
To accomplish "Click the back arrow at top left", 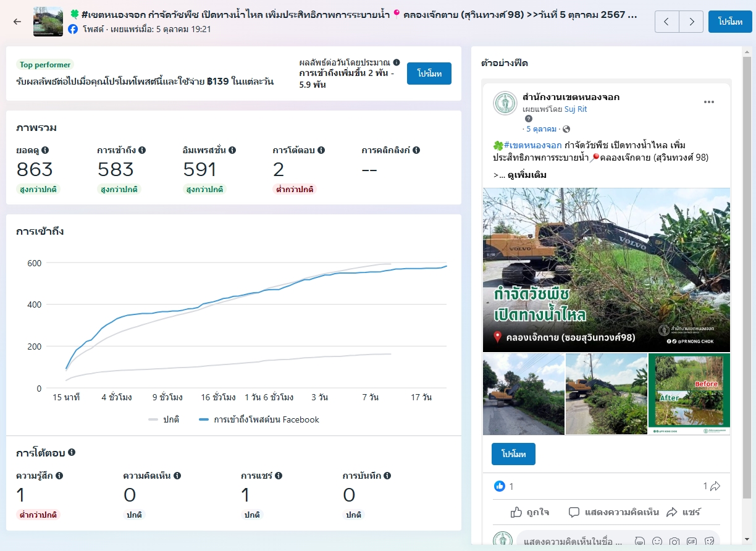I will (x=17, y=22).
